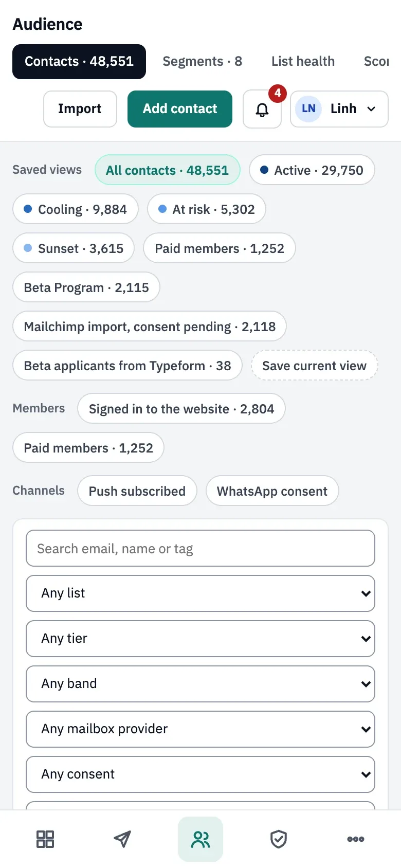Select Beta Program · 2,115 view
401x868 pixels.
[86, 287]
